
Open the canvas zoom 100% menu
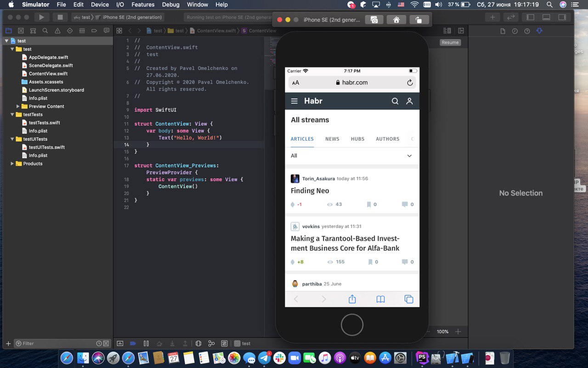[x=442, y=332]
